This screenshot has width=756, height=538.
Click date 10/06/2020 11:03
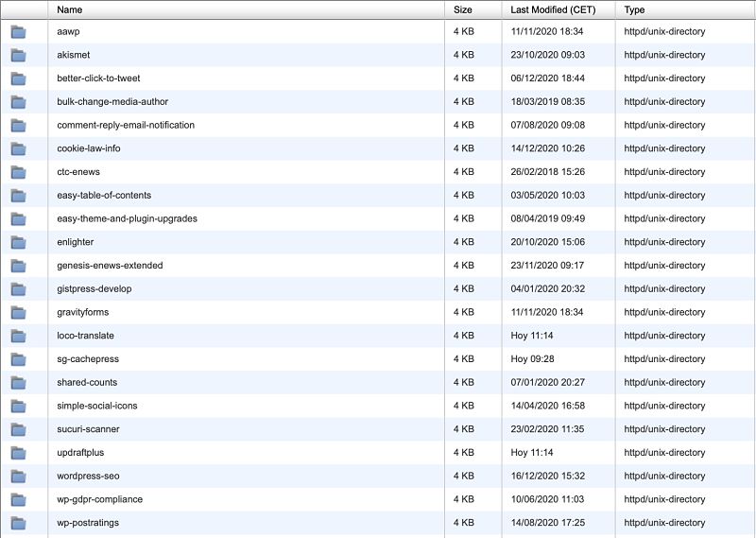[x=548, y=499]
